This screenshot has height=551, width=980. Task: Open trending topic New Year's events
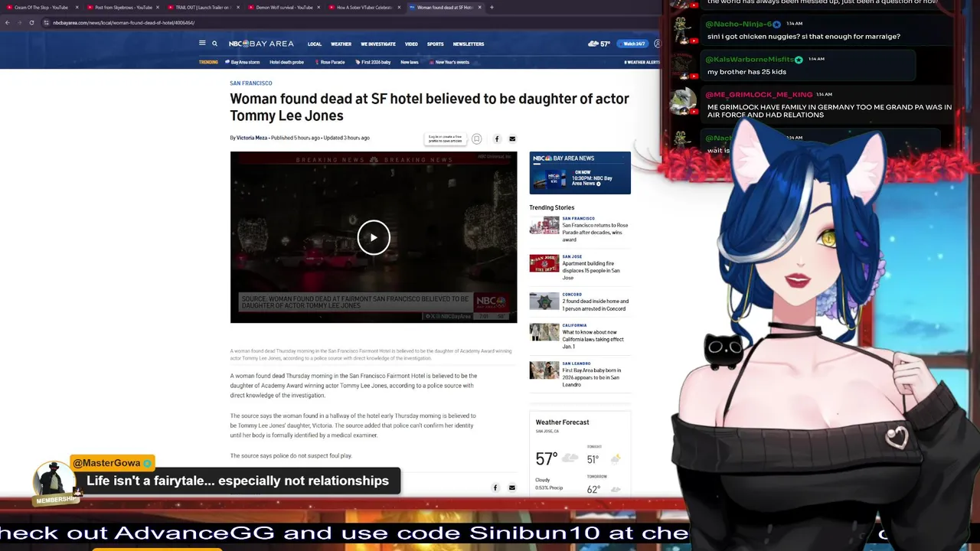coord(449,62)
